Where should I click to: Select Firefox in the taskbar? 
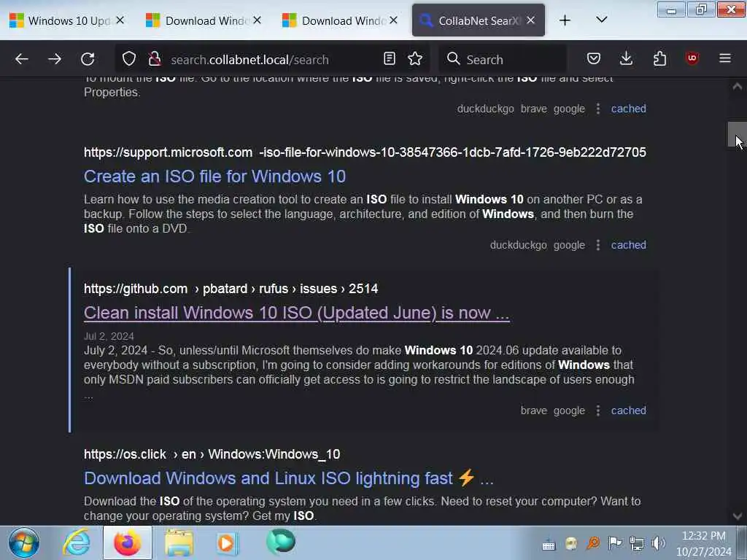[128, 542]
